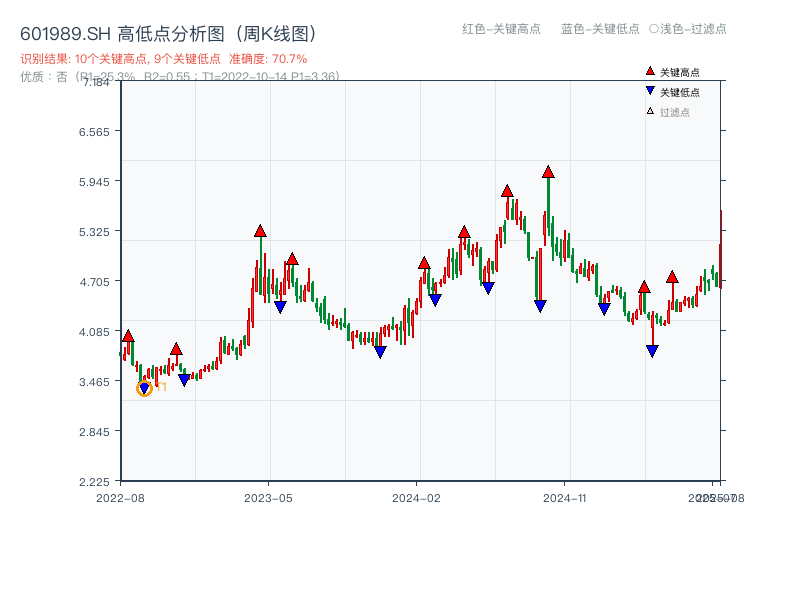Click the lowest blue triangle marker near 3.8
Viewport: 800px width, 600px height.
click(651, 351)
